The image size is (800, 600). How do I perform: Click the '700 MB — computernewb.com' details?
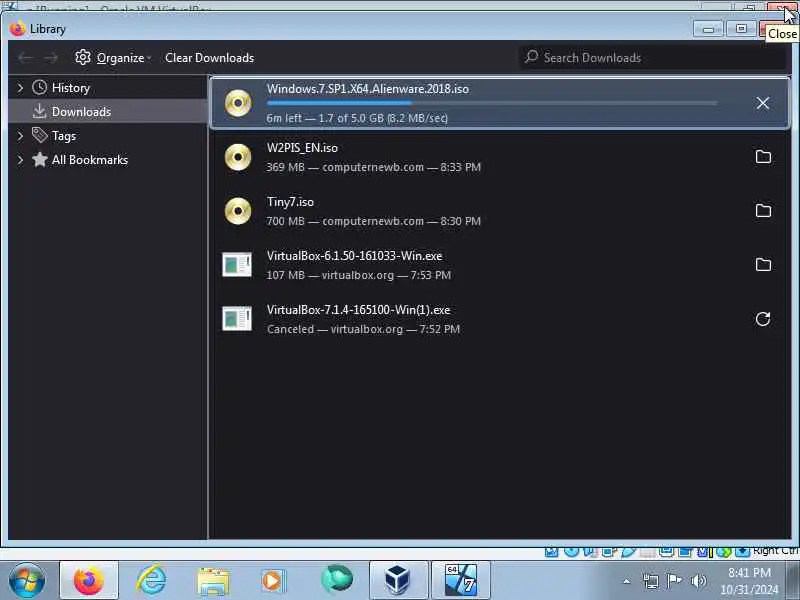click(373, 221)
